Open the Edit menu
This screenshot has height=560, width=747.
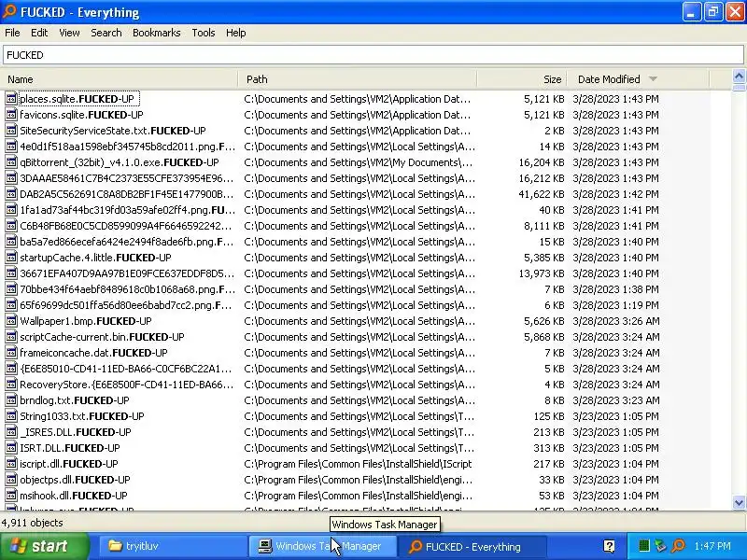39,33
